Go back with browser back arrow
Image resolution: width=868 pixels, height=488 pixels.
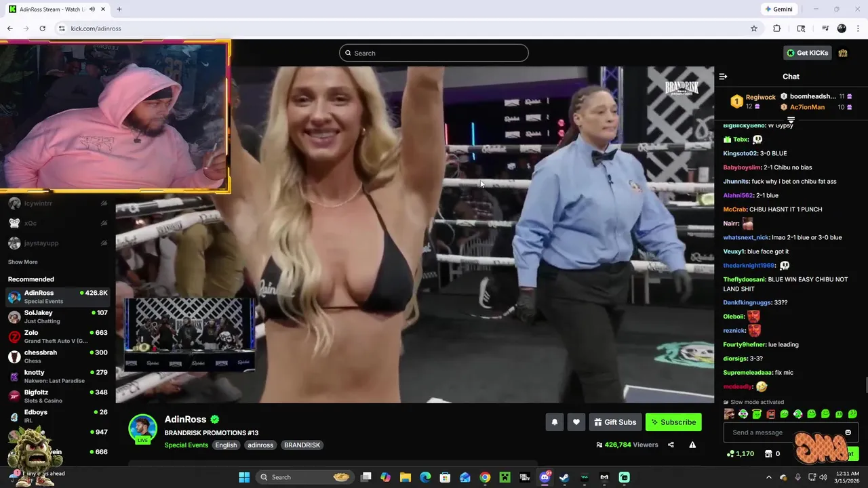pos(9,28)
